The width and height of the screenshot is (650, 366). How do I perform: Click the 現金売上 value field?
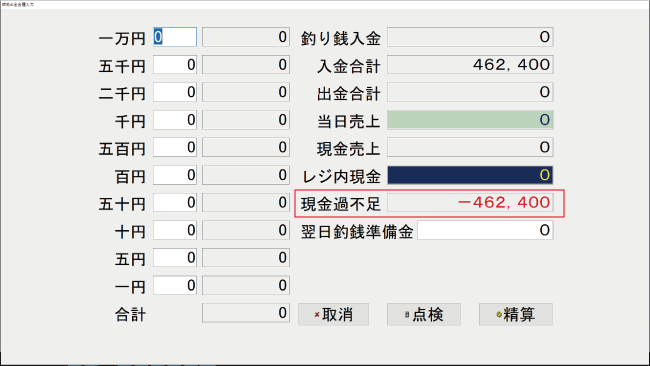(470, 147)
